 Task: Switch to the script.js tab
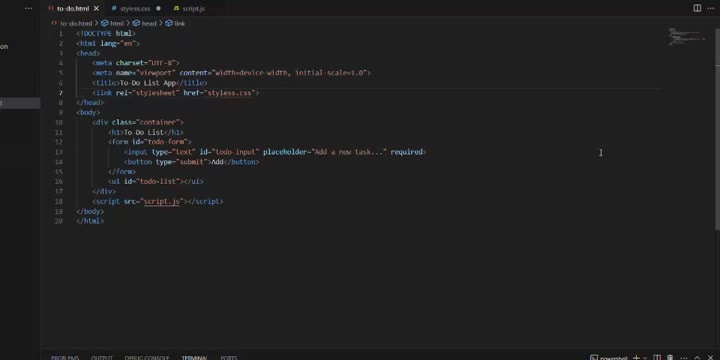[x=193, y=8]
